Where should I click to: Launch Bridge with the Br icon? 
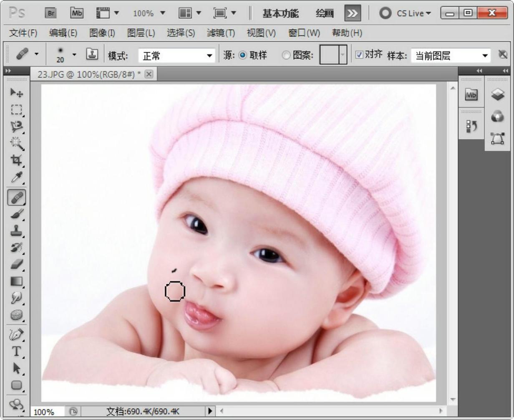point(51,13)
